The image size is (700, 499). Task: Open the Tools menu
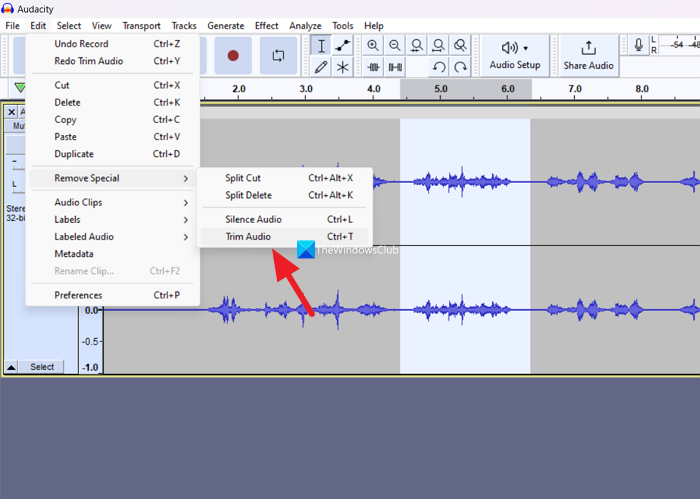(342, 26)
